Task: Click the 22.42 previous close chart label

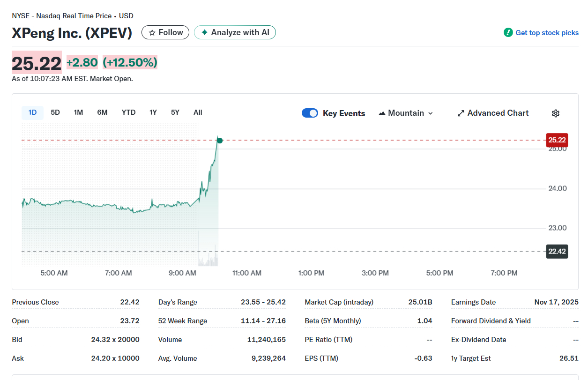Action: pos(557,252)
